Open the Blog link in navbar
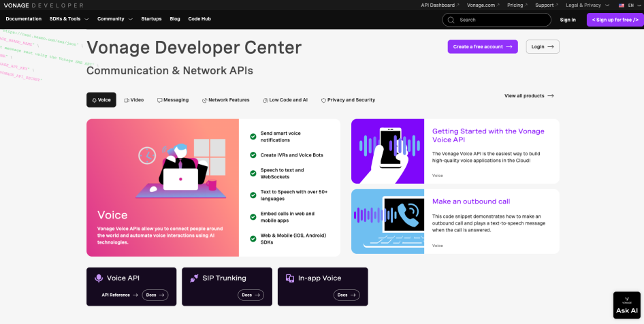644x324 pixels. tap(175, 19)
